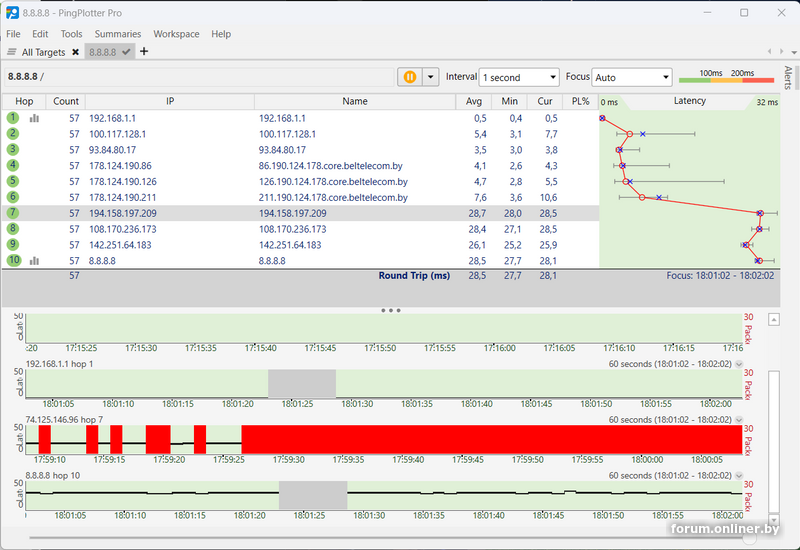Click the bar chart icon on hop 10
800x550 pixels.
35,261
